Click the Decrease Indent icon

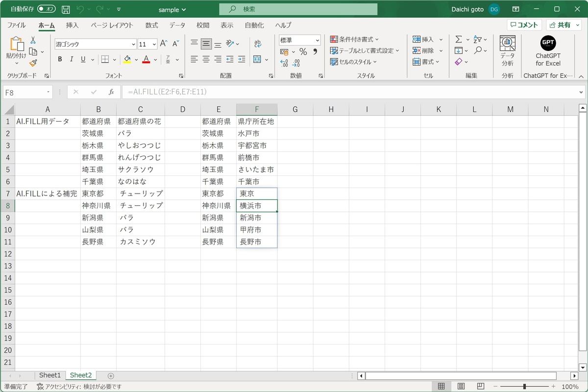(x=230, y=59)
